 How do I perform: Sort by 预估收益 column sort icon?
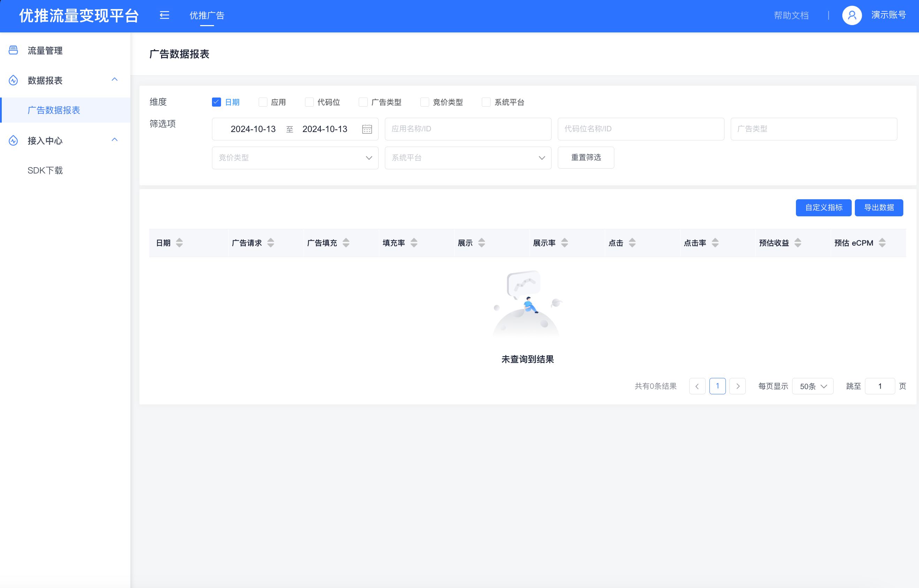[x=797, y=242]
